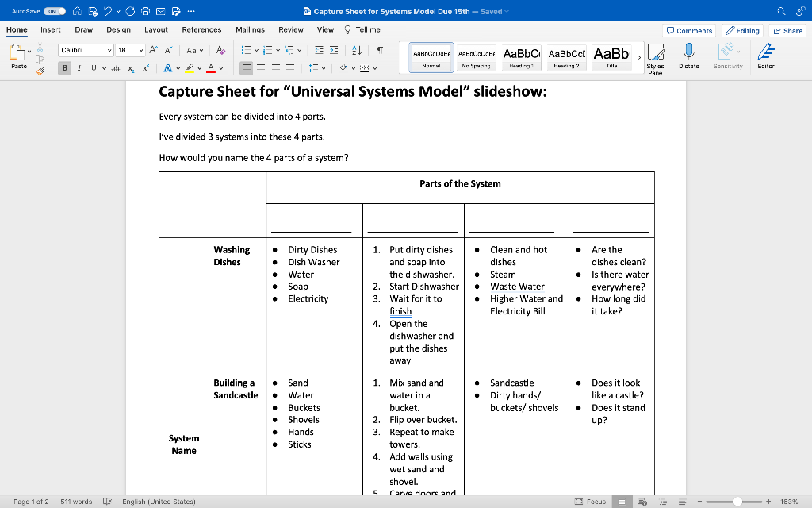Toggle Italic formatting
The width and height of the screenshot is (812, 508).
(x=79, y=68)
